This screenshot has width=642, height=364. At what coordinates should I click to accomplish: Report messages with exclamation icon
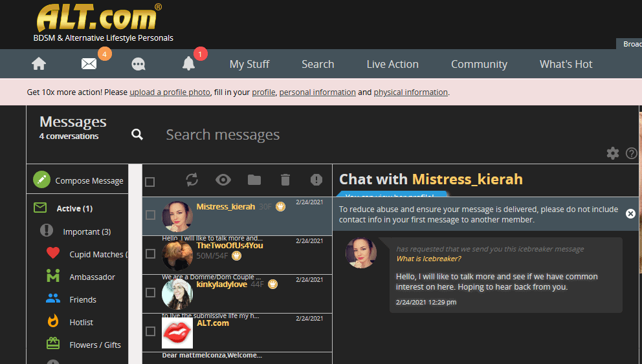coord(316,180)
